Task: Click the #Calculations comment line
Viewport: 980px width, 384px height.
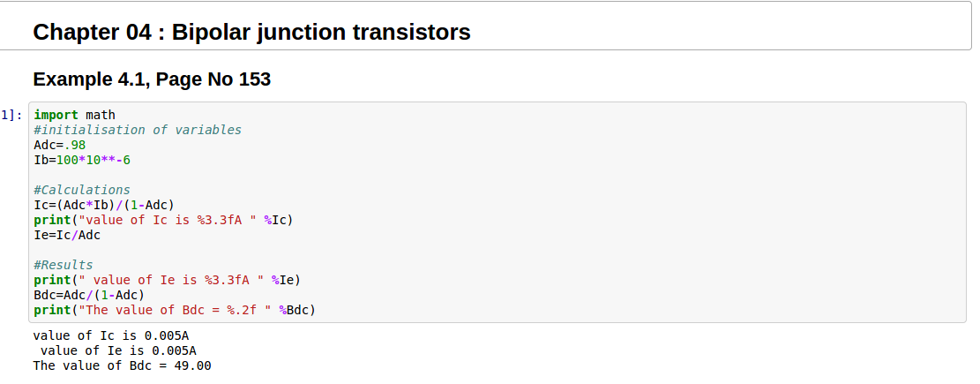Action: point(81,190)
